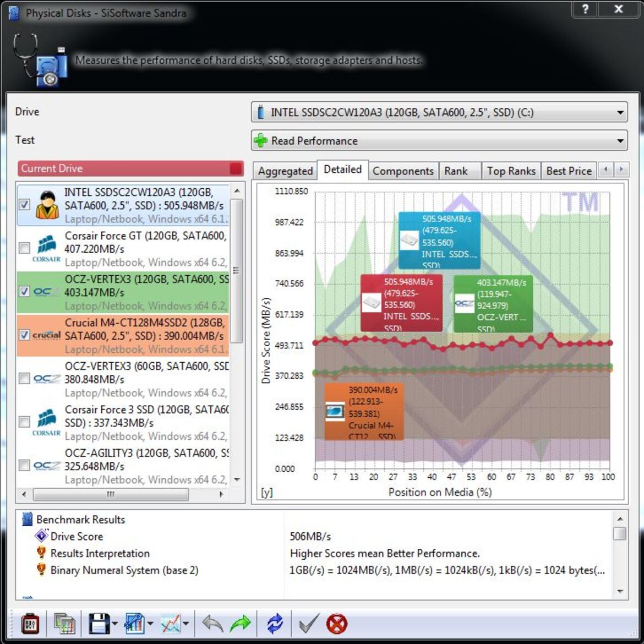
Task: Click the OCZ logo beside OCZ-AGILITY3
Action: coord(46,466)
